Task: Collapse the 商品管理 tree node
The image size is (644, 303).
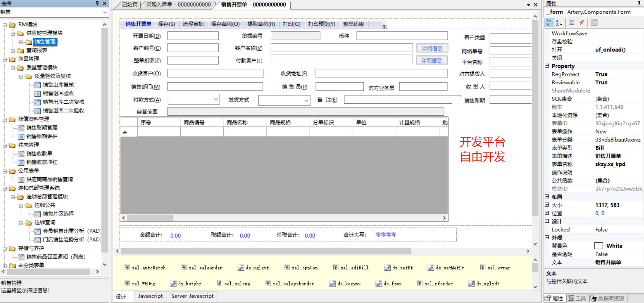Action: 5,59
